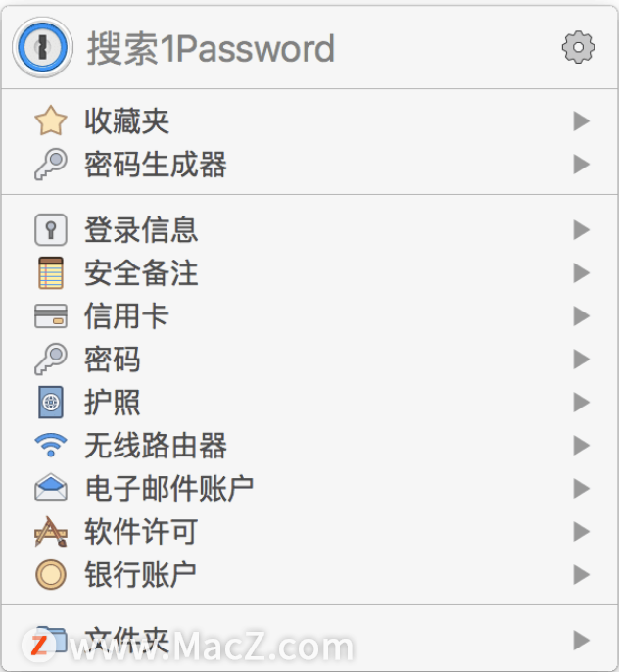619x672 pixels.
Task: Click the notepad icon for 安全备注
Action: pyautogui.click(x=51, y=273)
